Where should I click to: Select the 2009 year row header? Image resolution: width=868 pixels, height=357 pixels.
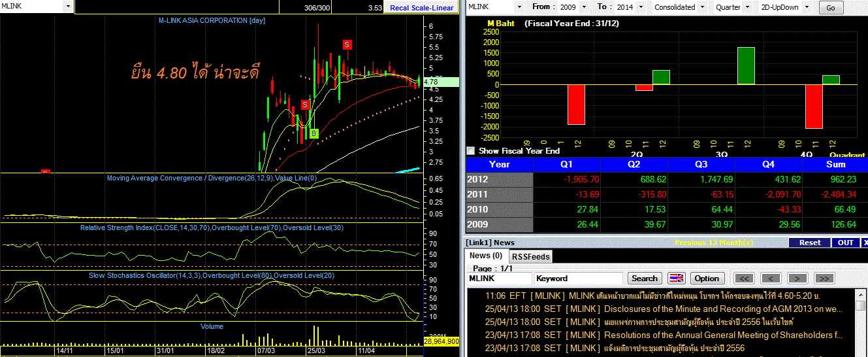click(x=499, y=224)
